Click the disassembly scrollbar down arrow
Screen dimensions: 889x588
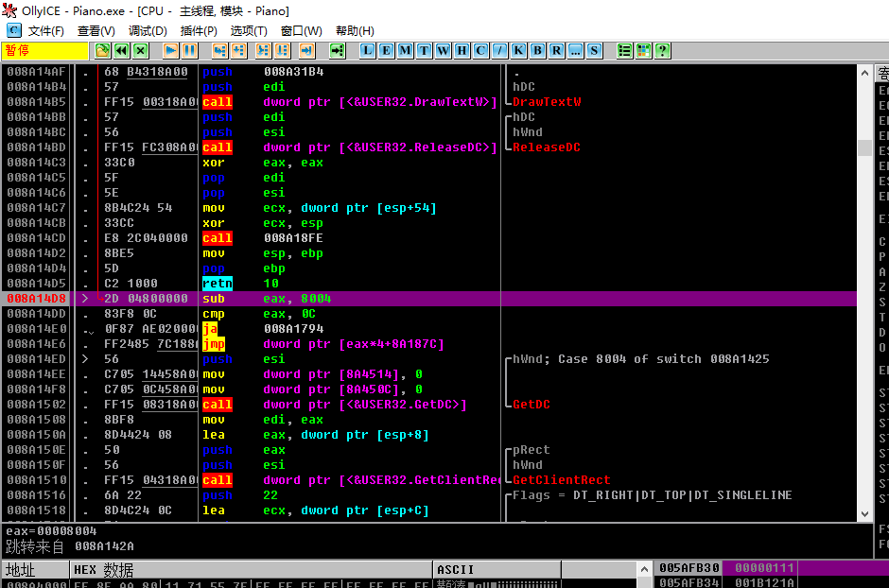(x=864, y=514)
